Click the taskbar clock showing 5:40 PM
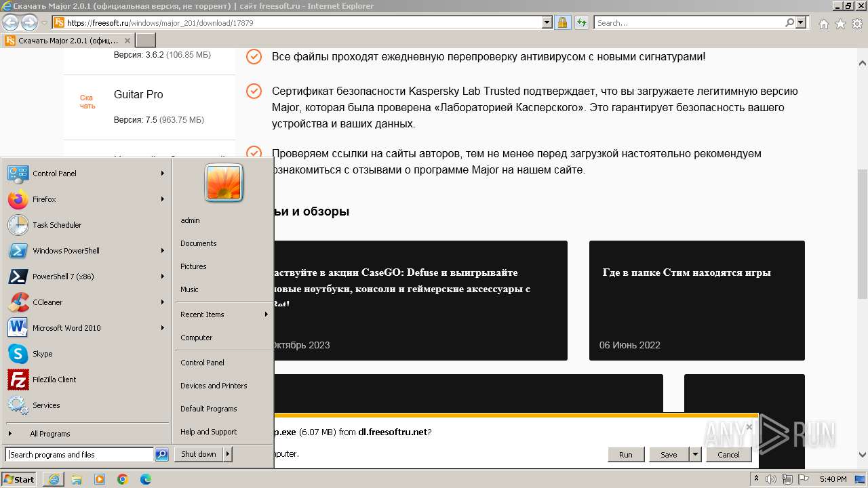The width and height of the screenshot is (868, 488). [833, 479]
